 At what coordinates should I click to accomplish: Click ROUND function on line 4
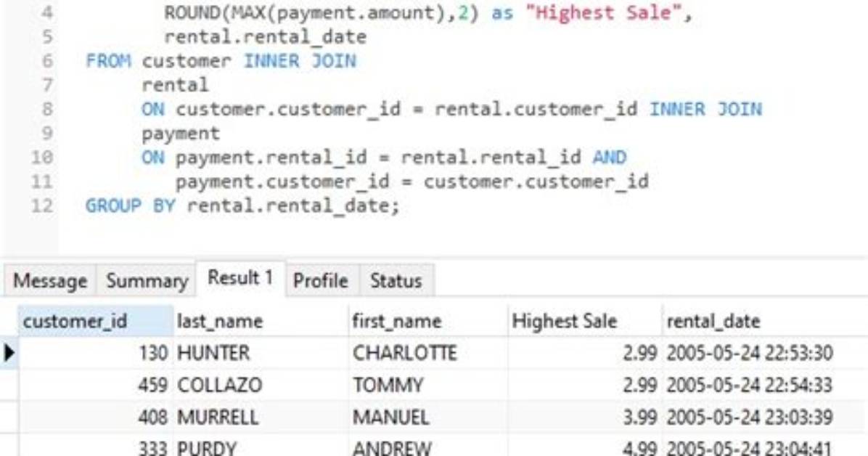(192, 12)
